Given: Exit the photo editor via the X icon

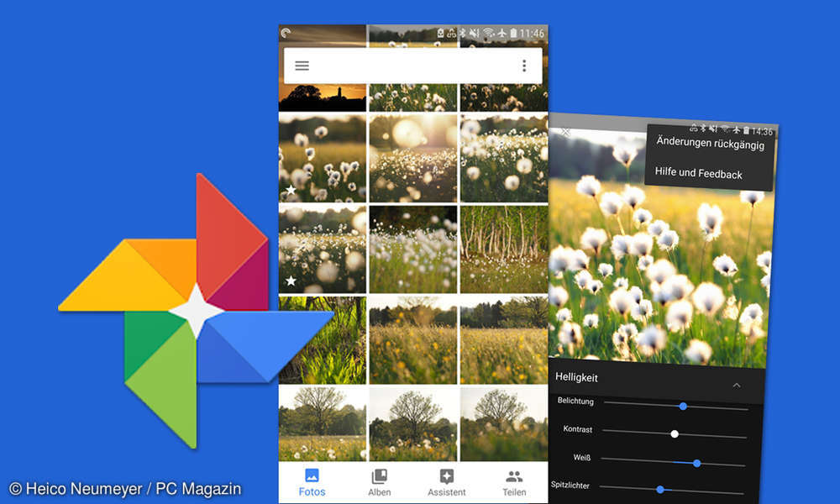Looking at the screenshot, I should [568, 133].
